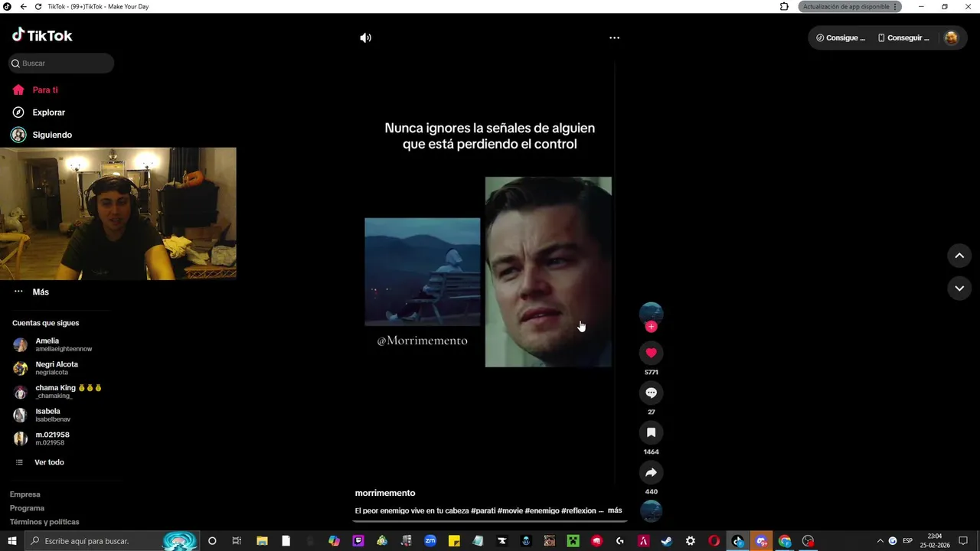The width and height of the screenshot is (980, 551).
Task: Open morrimemento username under the video
Action: [x=385, y=493]
